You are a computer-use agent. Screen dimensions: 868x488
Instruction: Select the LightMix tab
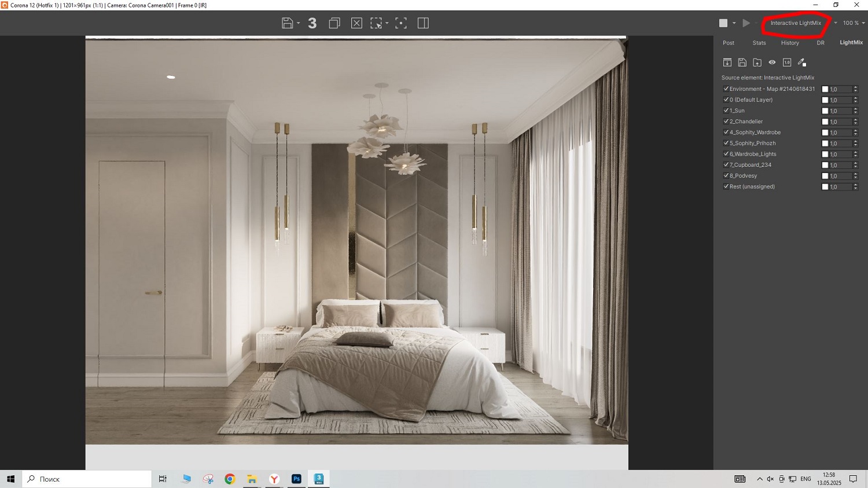tap(851, 43)
